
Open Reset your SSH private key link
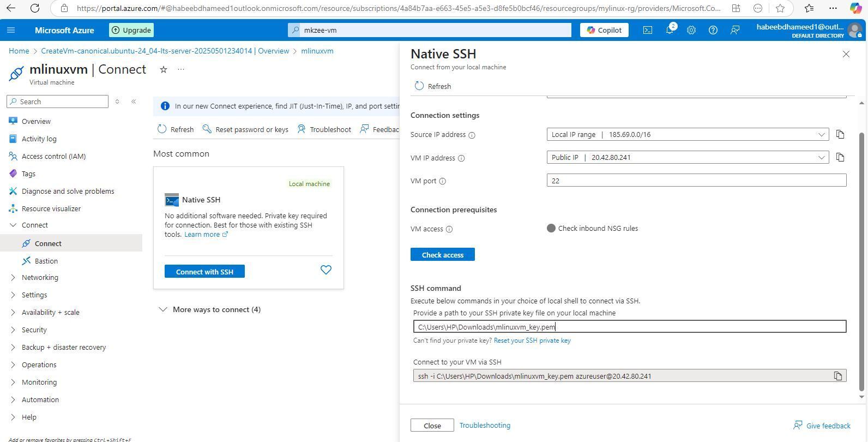[x=532, y=341]
